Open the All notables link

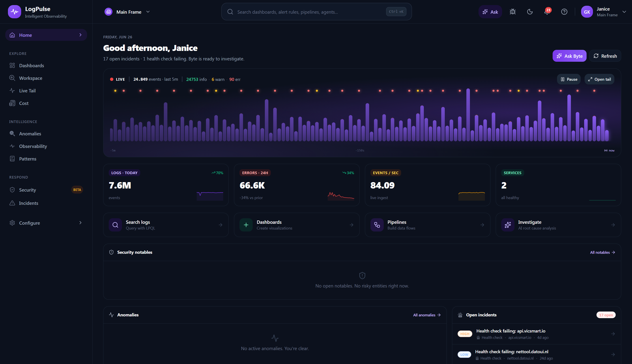pyautogui.click(x=602, y=252)
